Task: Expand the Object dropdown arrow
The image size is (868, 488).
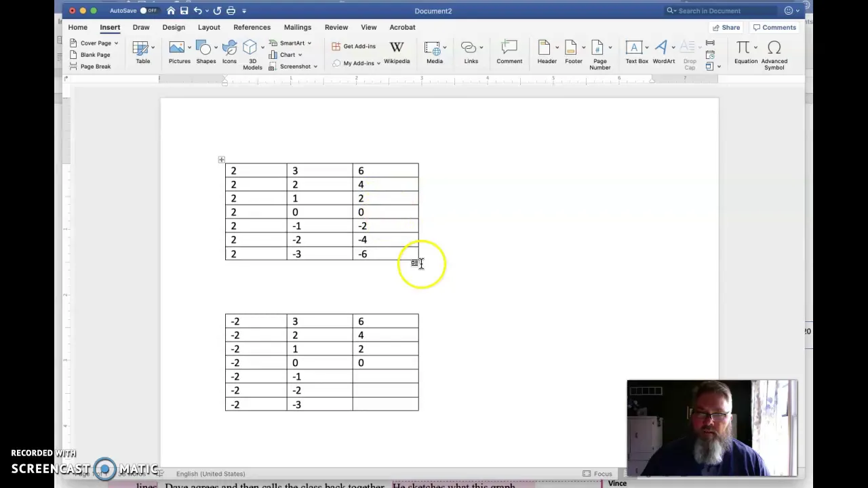Action: (719, 66)
